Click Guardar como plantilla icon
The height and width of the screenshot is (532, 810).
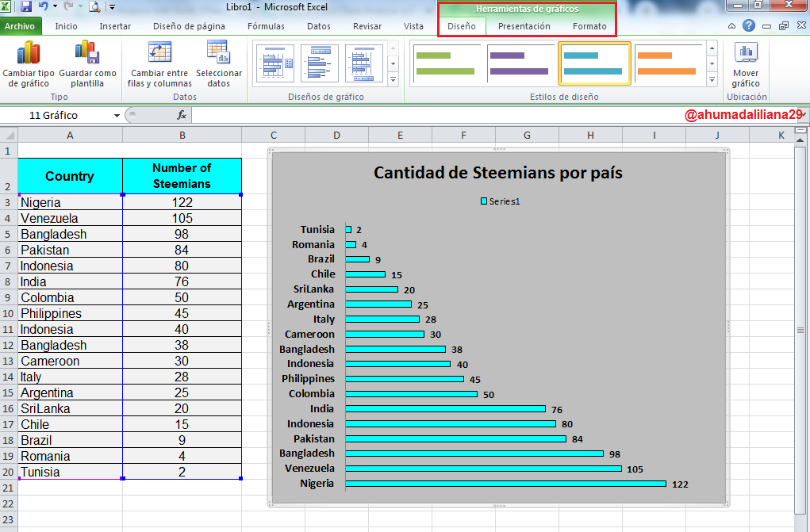pyautogui.click(x=87, y=53)
